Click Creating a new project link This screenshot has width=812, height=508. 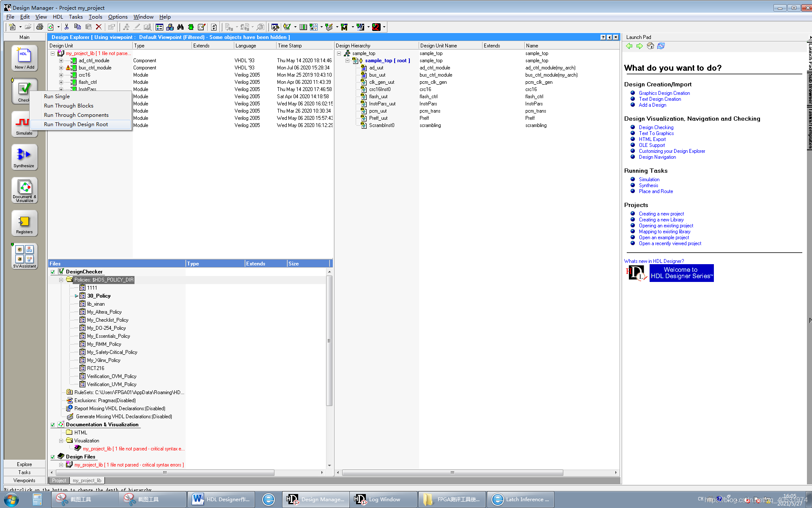(x=661, y=214)
